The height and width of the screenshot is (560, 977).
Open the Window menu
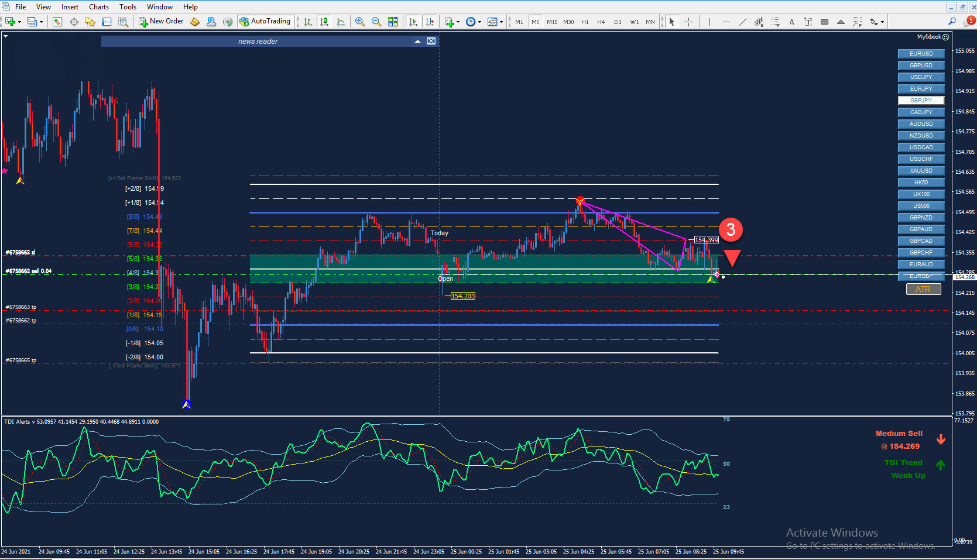point(160,7)
